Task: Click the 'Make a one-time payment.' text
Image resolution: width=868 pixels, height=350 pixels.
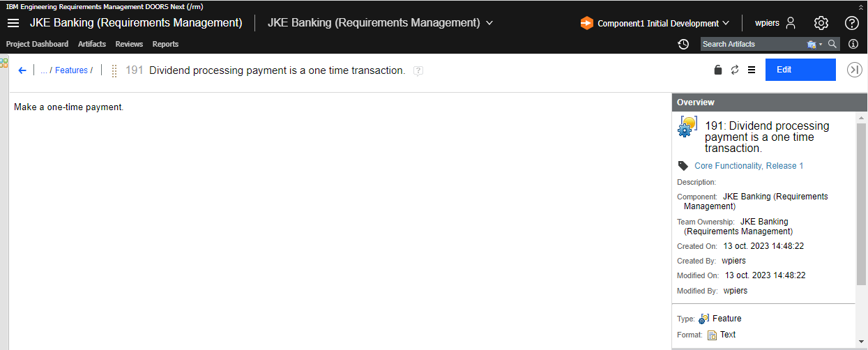Action: [x=68, y=107]
